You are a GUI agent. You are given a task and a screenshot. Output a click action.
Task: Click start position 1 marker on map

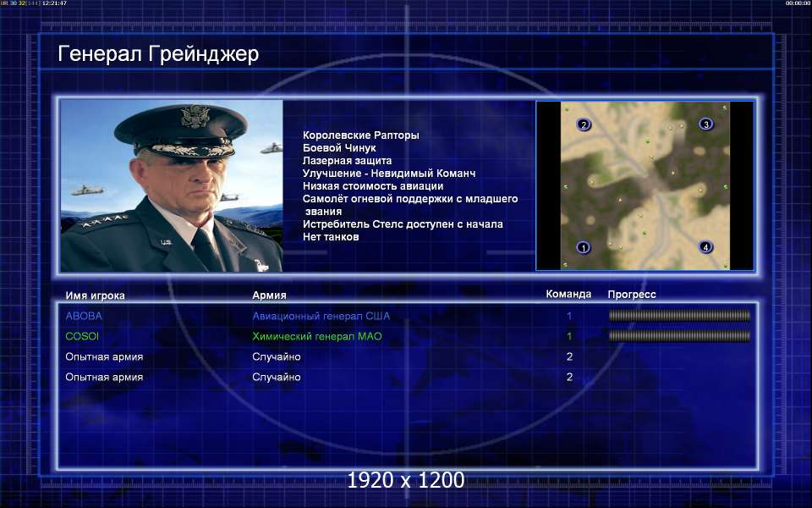click(x=583, y=247)
